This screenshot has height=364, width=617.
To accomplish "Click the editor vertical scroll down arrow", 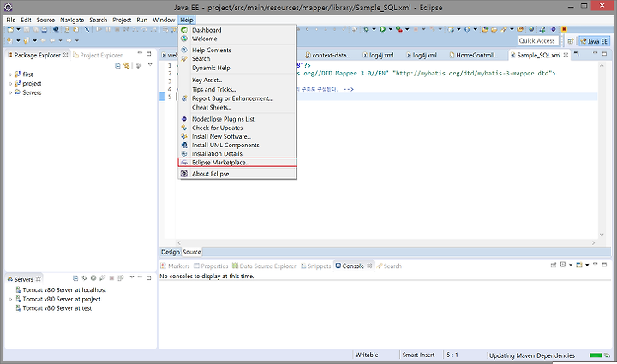I will click(602, 235).
